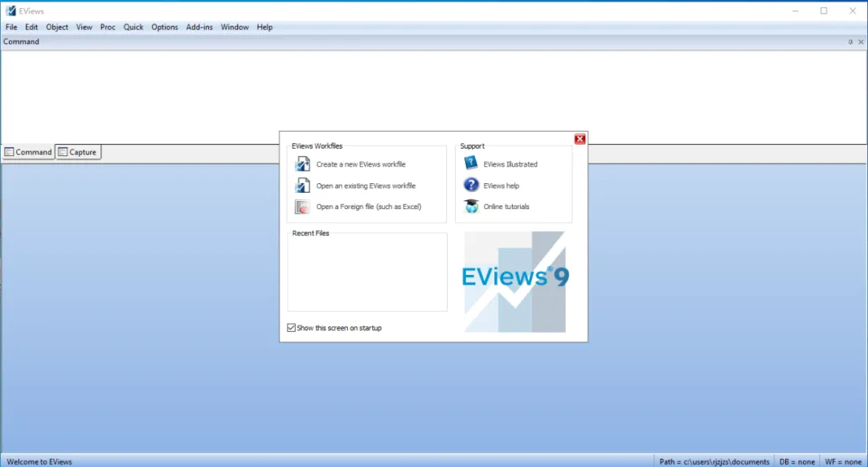Click the Path status bar entry
The image size is (868, 467).
(714, 461)
